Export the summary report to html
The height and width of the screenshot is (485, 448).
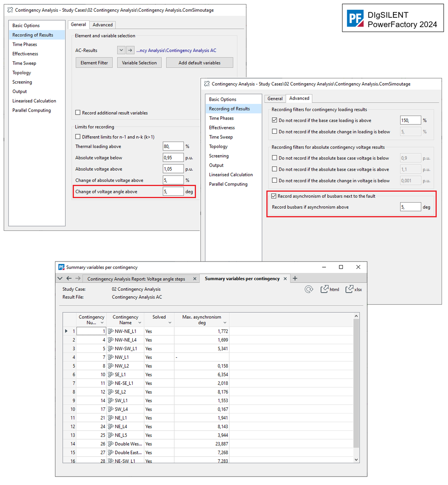click(330, 289)
